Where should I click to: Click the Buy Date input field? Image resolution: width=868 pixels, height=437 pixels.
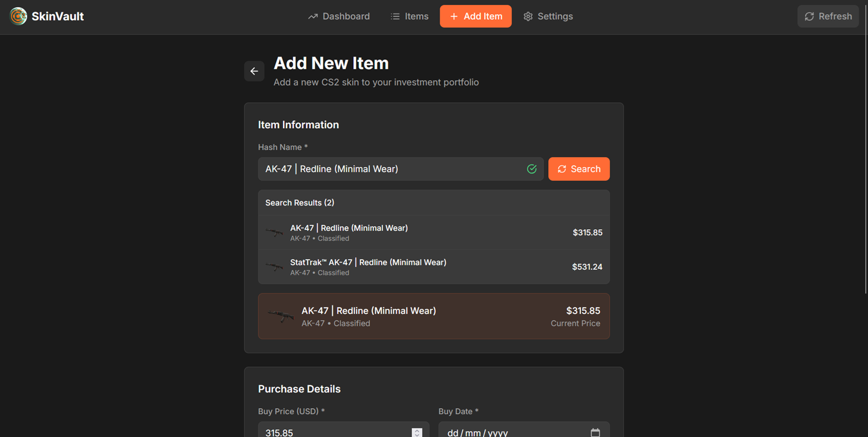coord(509,432)
